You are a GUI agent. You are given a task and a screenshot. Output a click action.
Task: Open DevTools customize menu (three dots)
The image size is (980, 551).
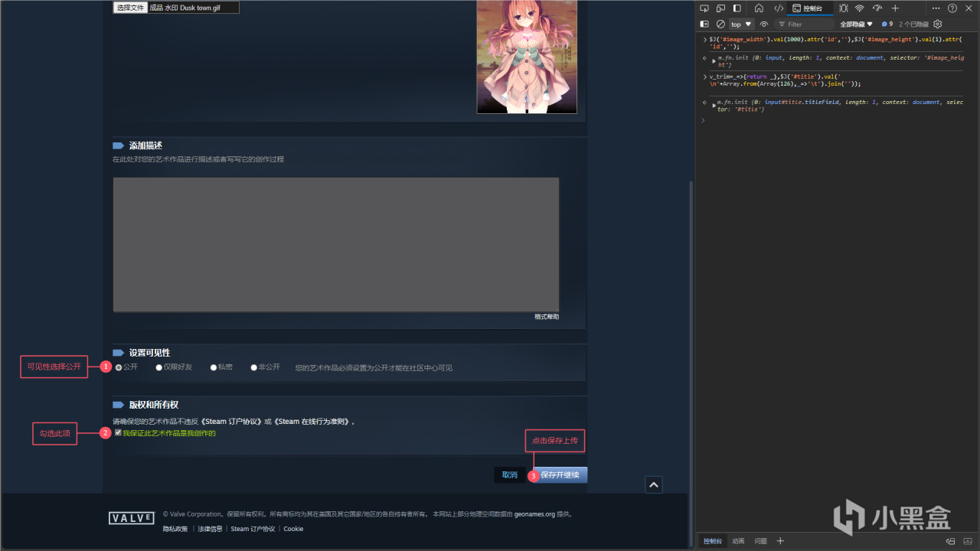936,8
